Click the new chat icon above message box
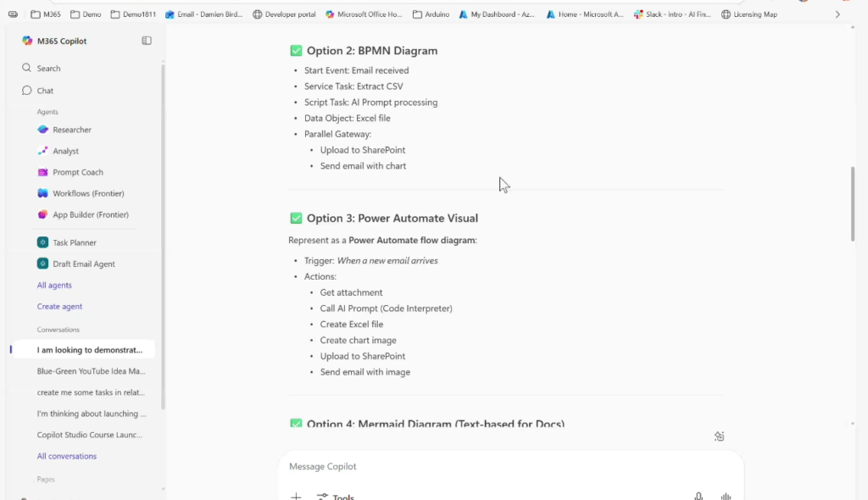Image resolution: width=868 pixels, height=500 pixels. tap(719, 436)
